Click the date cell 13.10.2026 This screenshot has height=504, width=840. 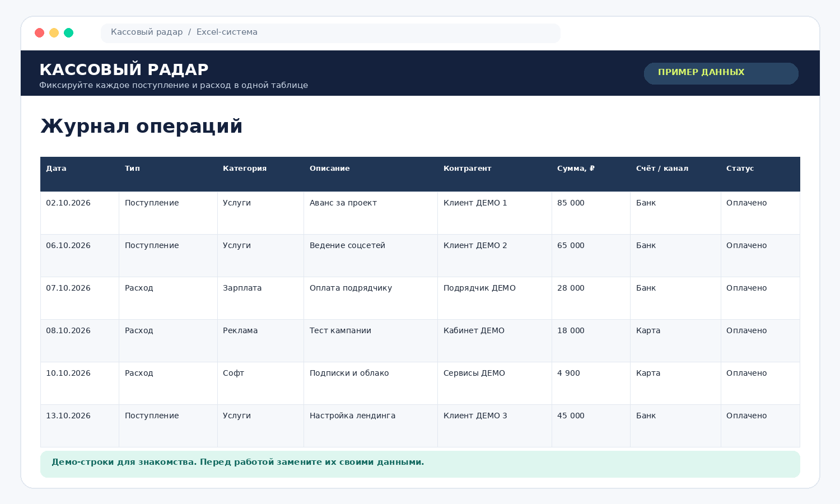click(x=80, y=426)
